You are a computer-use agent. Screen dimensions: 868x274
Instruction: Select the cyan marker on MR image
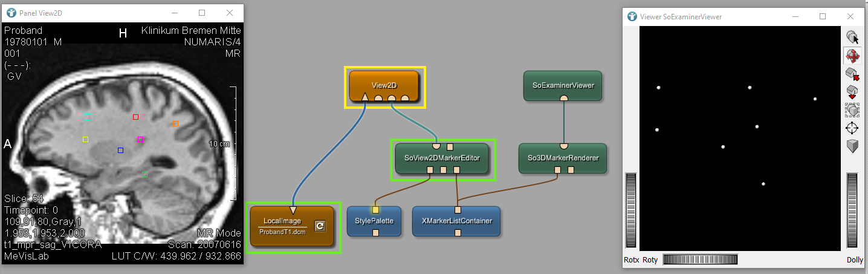pyautogui.click(x=87, y=116)
